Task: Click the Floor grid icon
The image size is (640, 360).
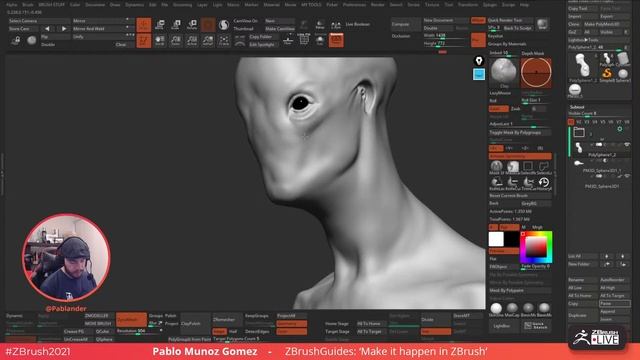Action: pyautogui.click(x=288, y=40)
